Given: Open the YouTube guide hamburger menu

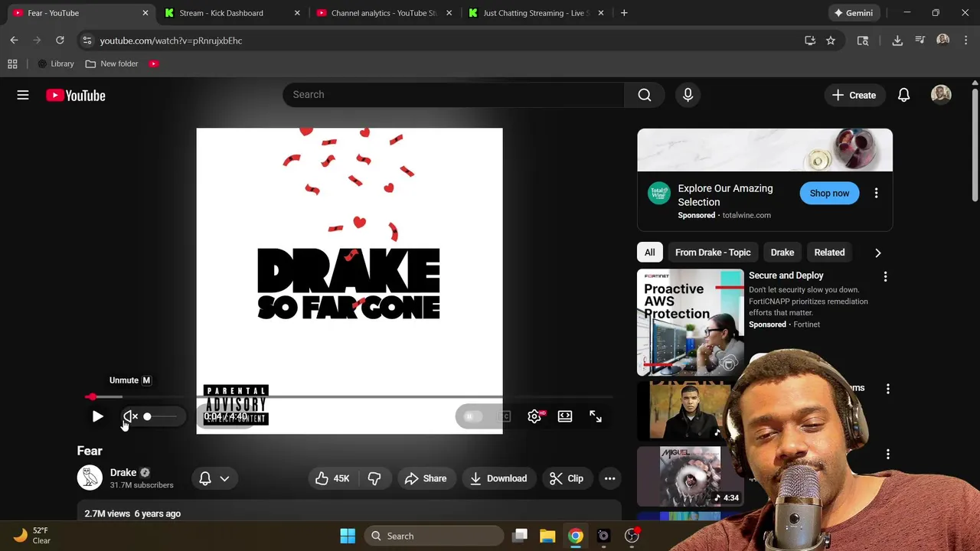Looking at the screenshot, I should point(23,95).
